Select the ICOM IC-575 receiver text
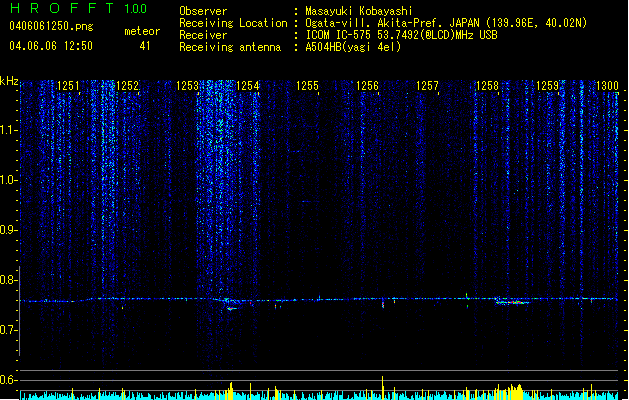 401,35
